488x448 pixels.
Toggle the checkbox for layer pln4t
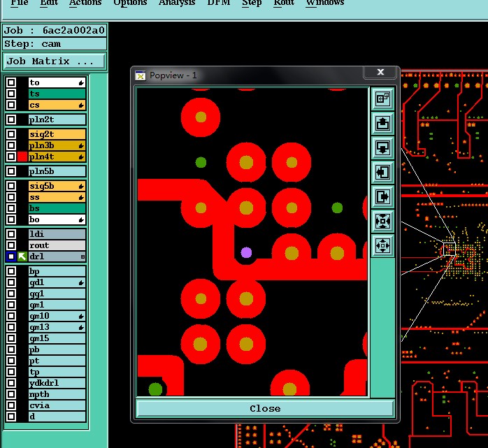pyautogui.click(x=11, y=157)
